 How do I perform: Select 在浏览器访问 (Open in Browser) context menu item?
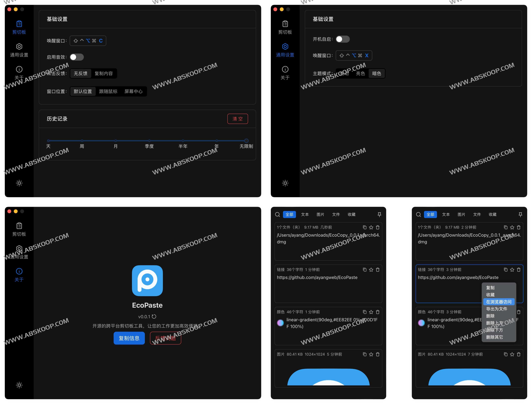pyautogui.click(x=498, y=302)
